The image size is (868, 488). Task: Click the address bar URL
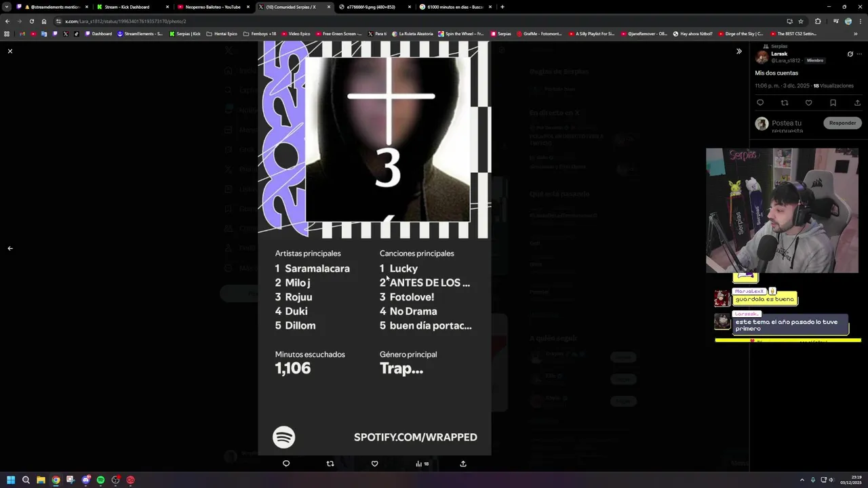click(125, 21)
